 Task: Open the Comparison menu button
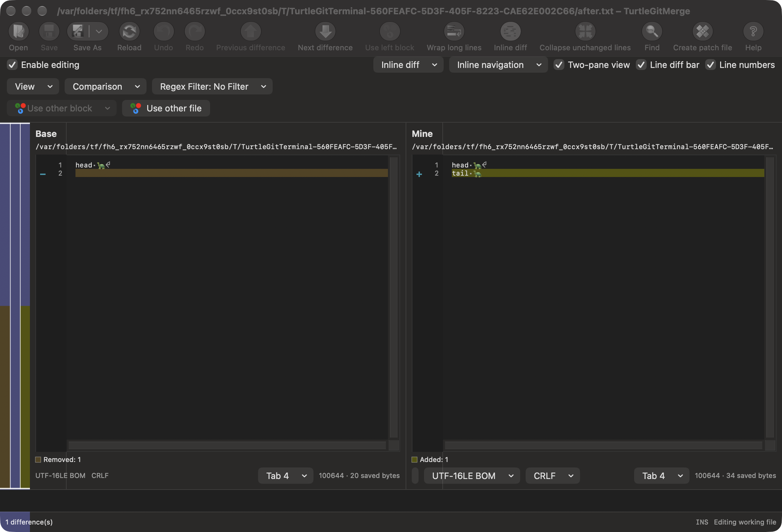pos(105,87)
